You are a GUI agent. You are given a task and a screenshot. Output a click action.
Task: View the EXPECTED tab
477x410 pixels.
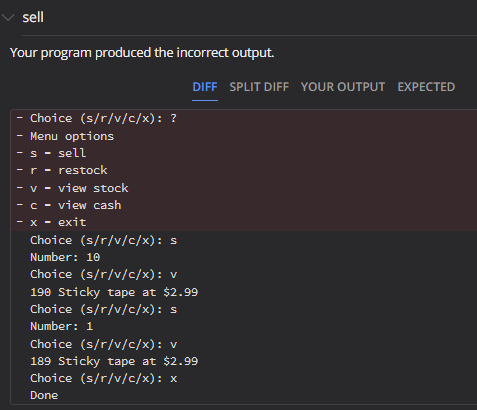click(426, 87)
